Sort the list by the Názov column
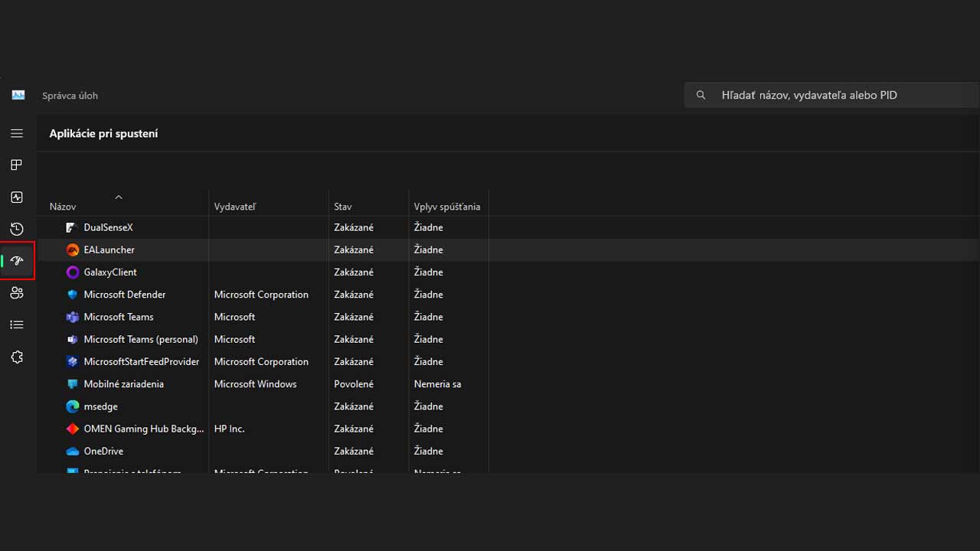980x551 pixels. point(63,207)
